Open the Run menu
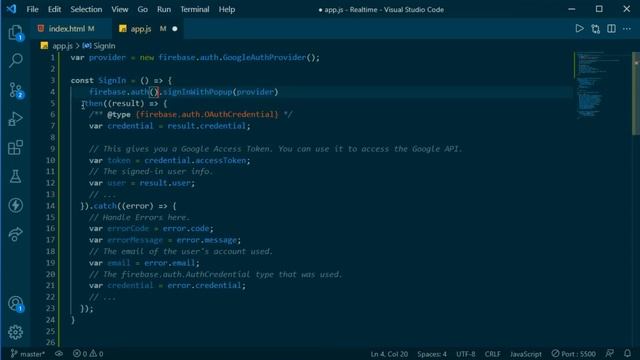 [x=164, y=9]
